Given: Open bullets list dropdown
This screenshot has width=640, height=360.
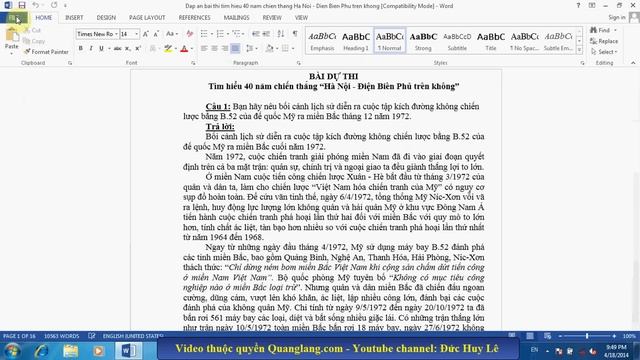Looking at the screenshot, I should (211, 34).
